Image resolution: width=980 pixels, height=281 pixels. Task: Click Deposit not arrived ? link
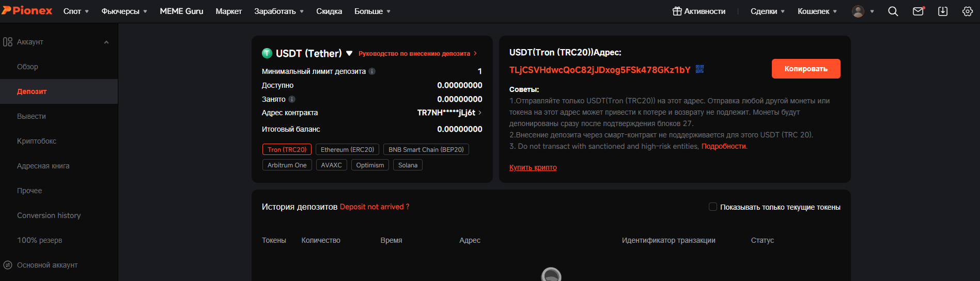tap(375, 207)
